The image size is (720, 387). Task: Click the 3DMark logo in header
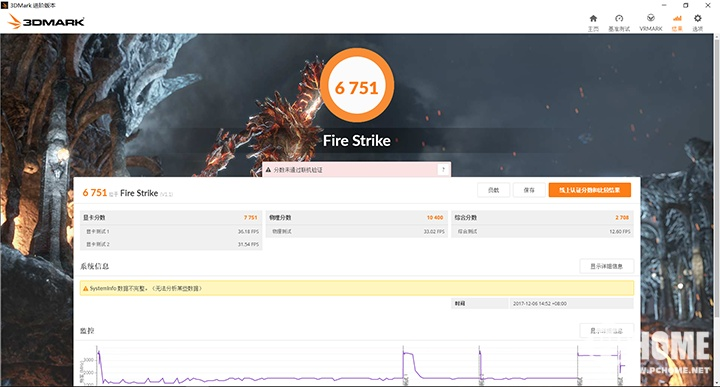46,21
